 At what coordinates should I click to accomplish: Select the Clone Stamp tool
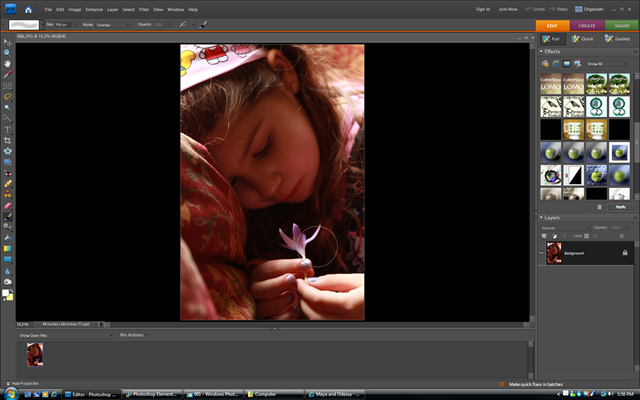(7, 195)
